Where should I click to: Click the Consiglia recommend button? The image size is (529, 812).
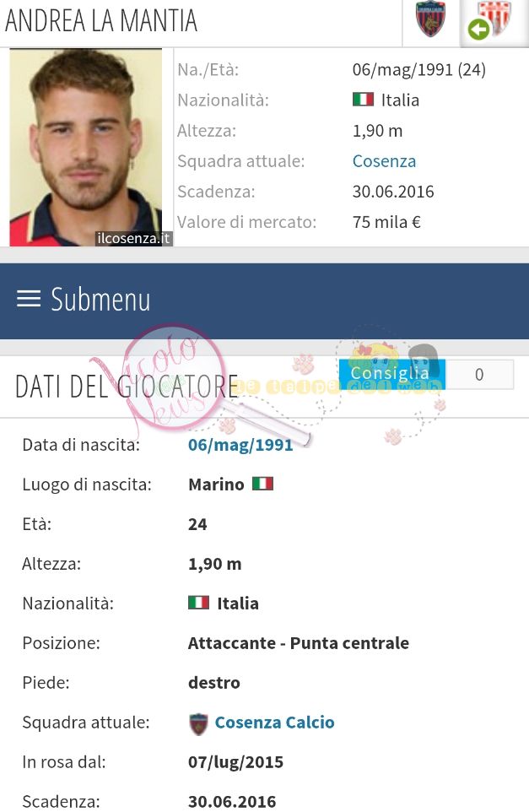tap(391, 374)
